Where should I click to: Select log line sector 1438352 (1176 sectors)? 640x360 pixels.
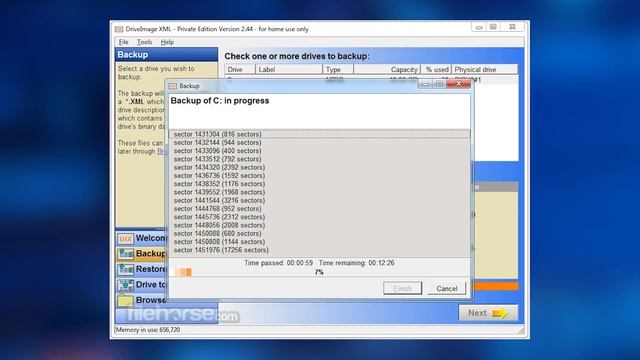320,184
